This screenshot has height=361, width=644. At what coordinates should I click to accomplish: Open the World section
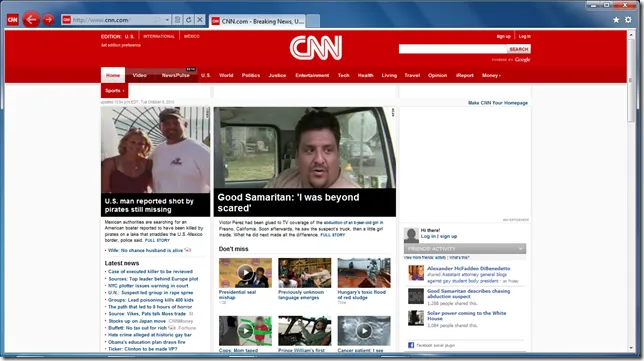pos(226,75)
